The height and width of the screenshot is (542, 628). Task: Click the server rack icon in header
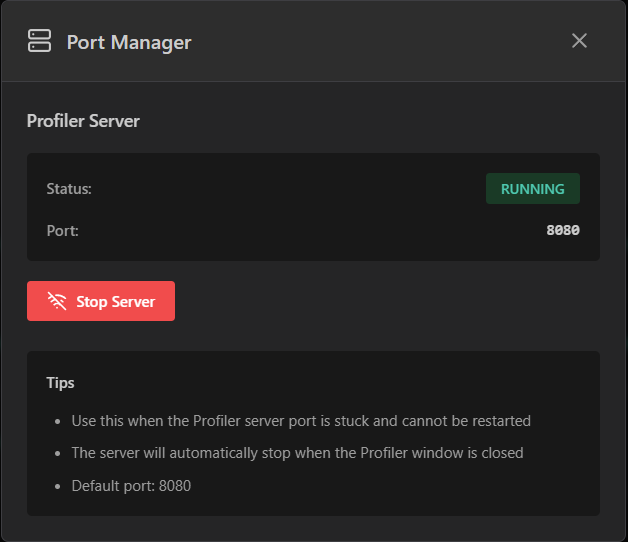coord(39,41)
